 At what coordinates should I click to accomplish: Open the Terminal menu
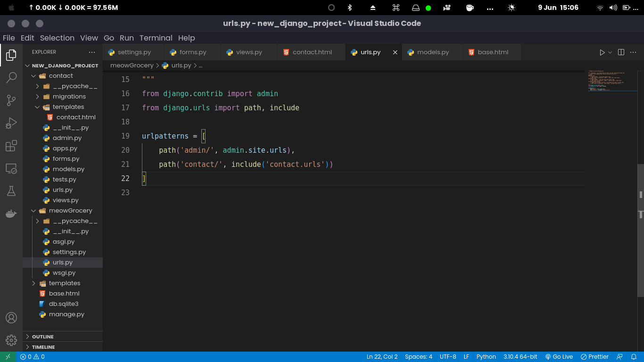pos(156,38)
